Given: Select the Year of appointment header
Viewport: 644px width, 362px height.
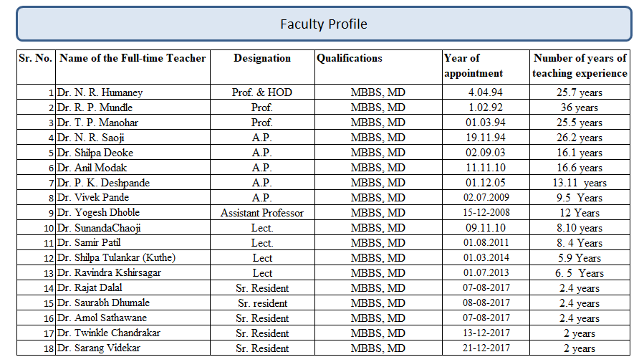Looking at the screenshot, I should [x=486, y=67].
